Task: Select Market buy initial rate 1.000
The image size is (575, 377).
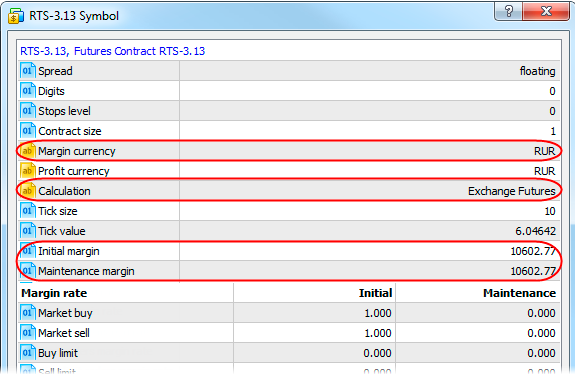Action: pyautogui.click(x=378, y=313)
